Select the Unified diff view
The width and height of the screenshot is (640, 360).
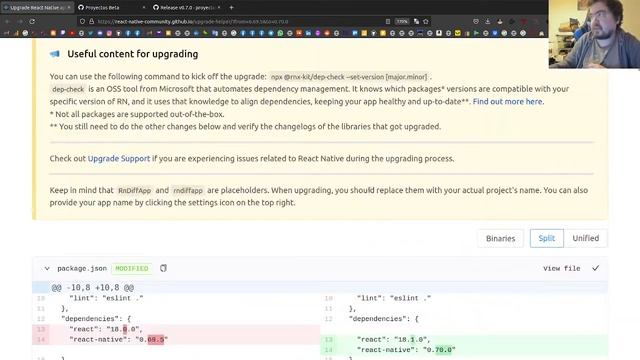pos(586,238)
